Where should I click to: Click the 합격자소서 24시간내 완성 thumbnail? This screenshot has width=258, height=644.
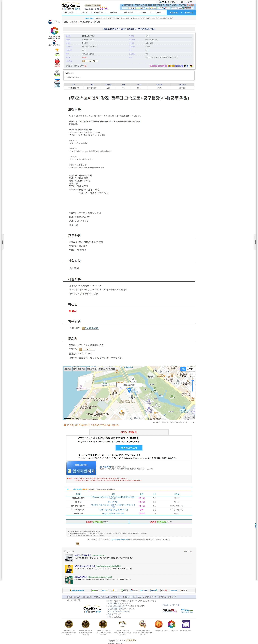click(x=69, y=569)
